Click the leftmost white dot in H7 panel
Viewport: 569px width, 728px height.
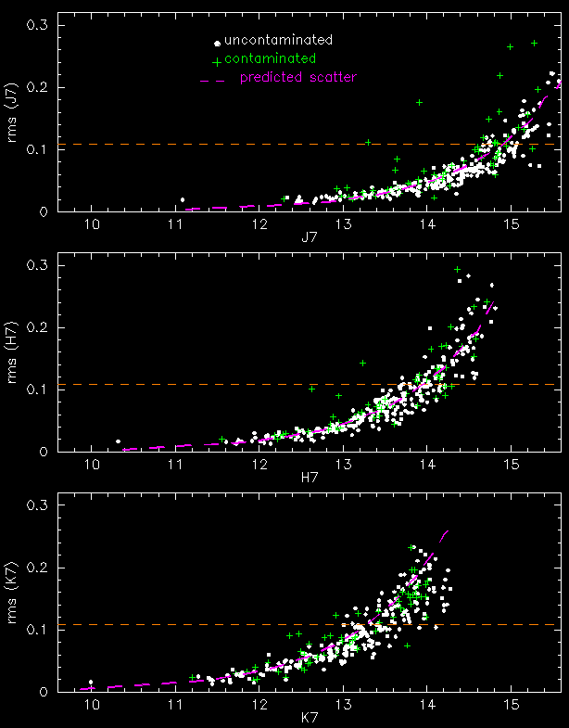point(118,441)
